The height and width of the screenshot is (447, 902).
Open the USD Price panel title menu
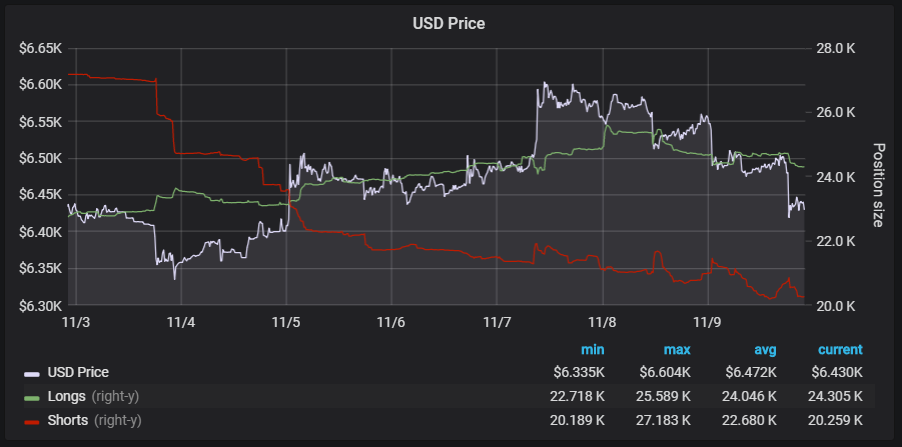point(449,23)
